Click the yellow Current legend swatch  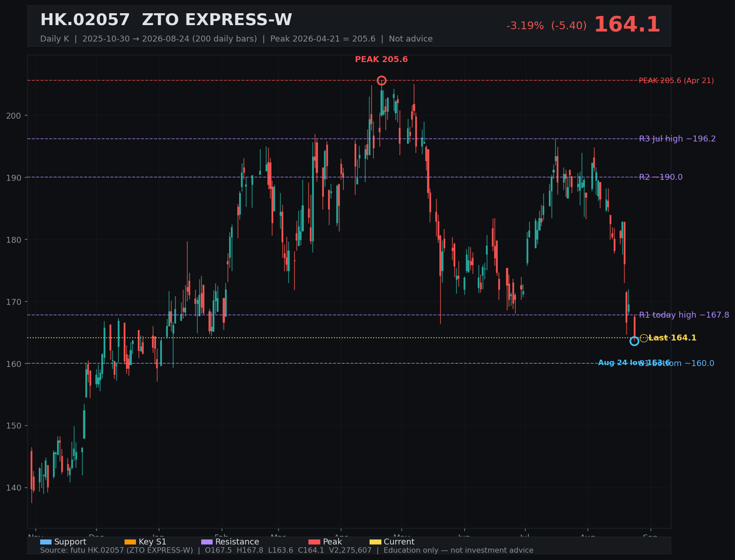(x=375, y=542)
